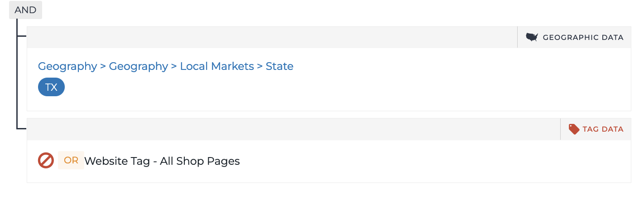Click the red exclusion circle icon
The width and height of the screenshot is (644, 197).
coord(46,160)
